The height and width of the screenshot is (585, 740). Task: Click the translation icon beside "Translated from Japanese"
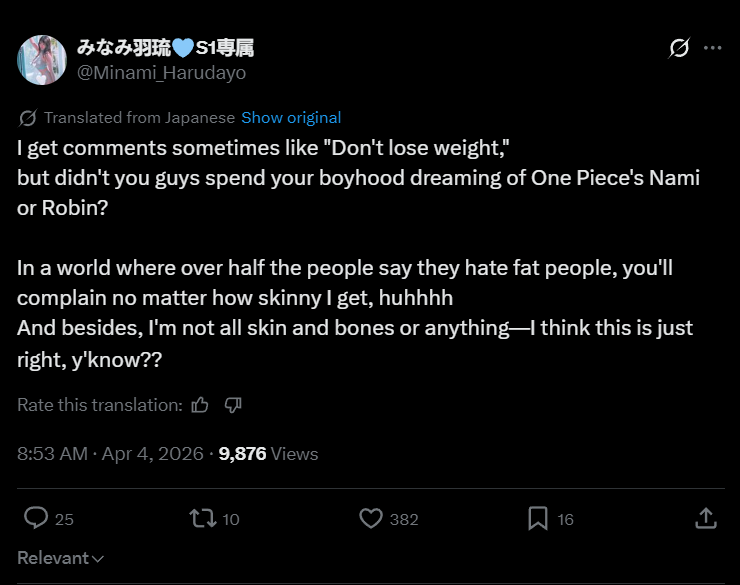click(x=28, y=118)
